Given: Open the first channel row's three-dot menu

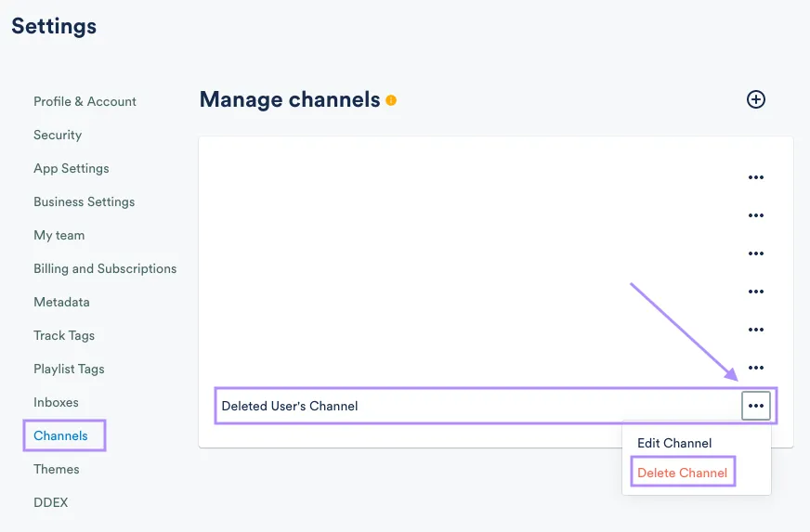Looking at the screenshot, I should 756,177.
